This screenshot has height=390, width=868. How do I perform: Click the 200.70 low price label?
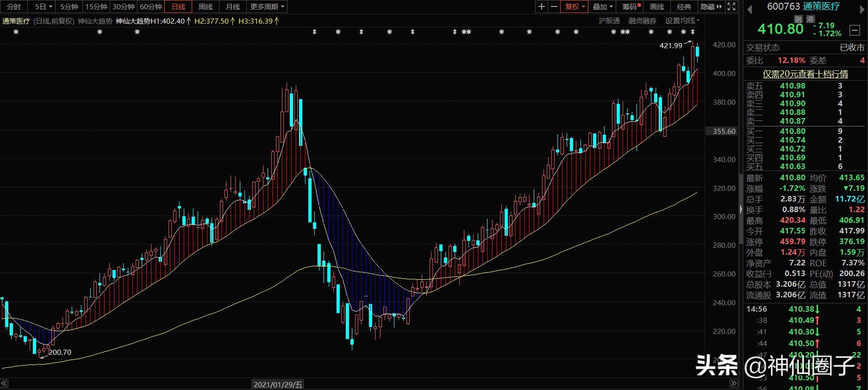pyautogui.click(x=60, y=352)
